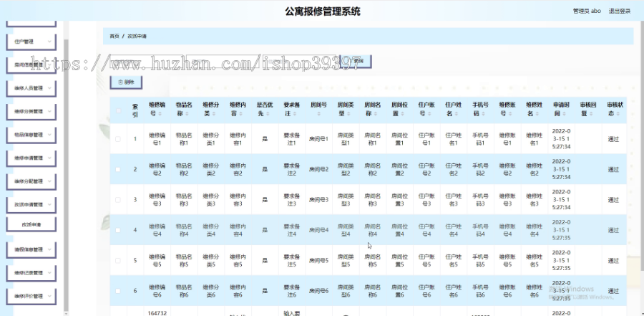Screen dimensions: 644x316
Task: Sort by the 房间名称 column arrows
Action: coord(376,114)
